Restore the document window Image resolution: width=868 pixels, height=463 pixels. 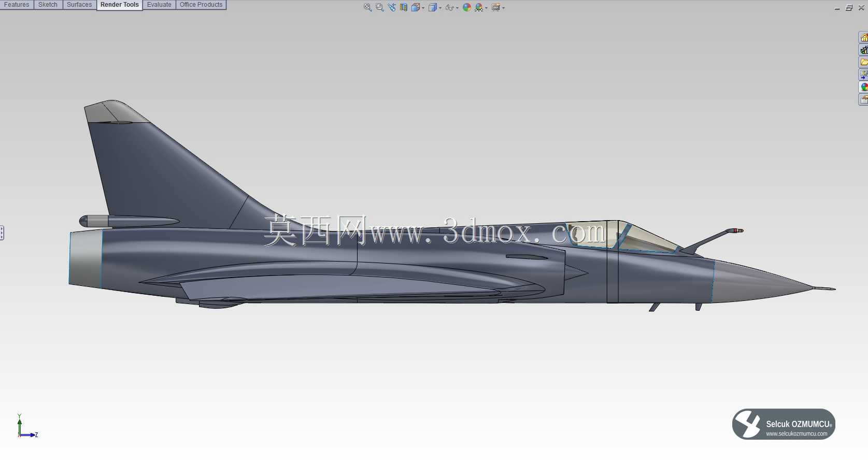tap(849, 8)
